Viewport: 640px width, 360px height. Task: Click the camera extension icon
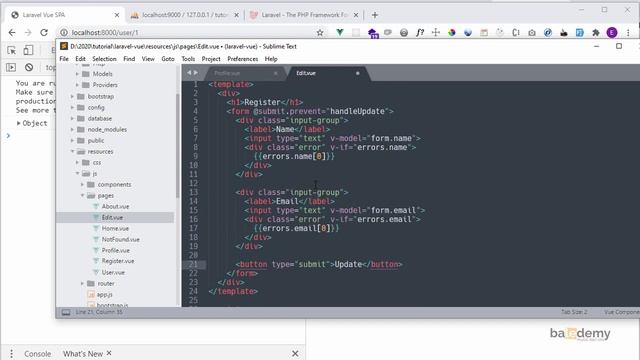point(531,33)
